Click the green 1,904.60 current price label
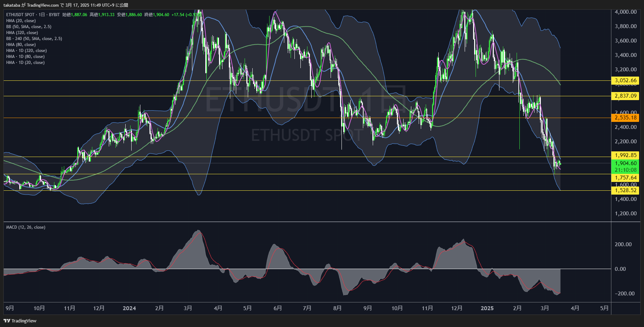Screen dimensions: 644x327 coord(625,163)
